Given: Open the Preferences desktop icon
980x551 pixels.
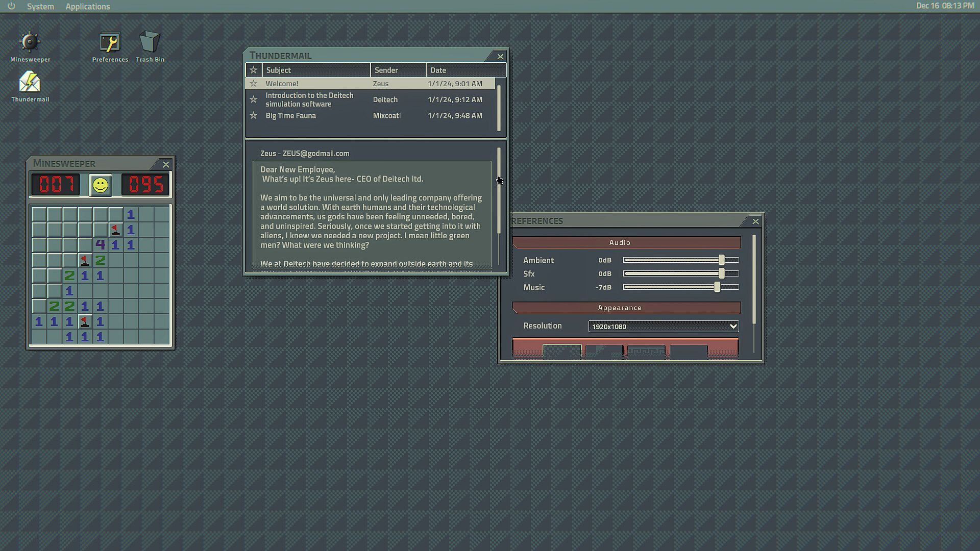Looking at the screenshot, I should tap(110, 43).
